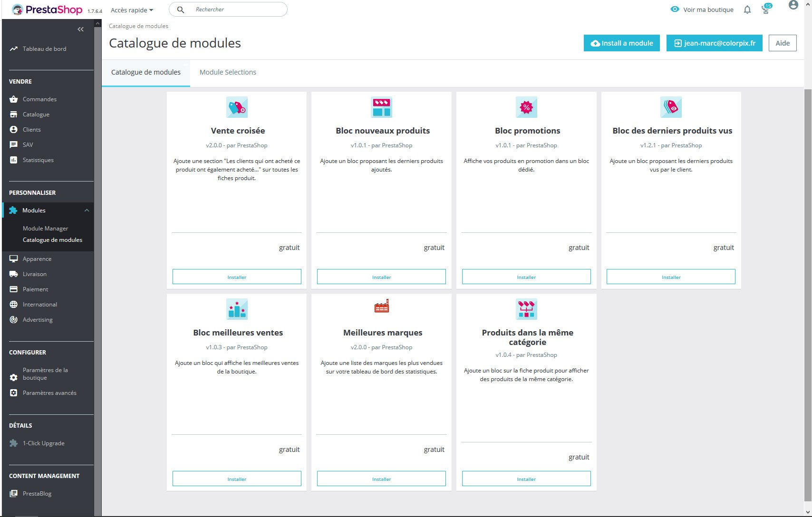Image resolution: width=812 pixels, height=517 pixels.
Task: Click the jean-marc@colorpix.fr account button
Action: tap(715, 43)
